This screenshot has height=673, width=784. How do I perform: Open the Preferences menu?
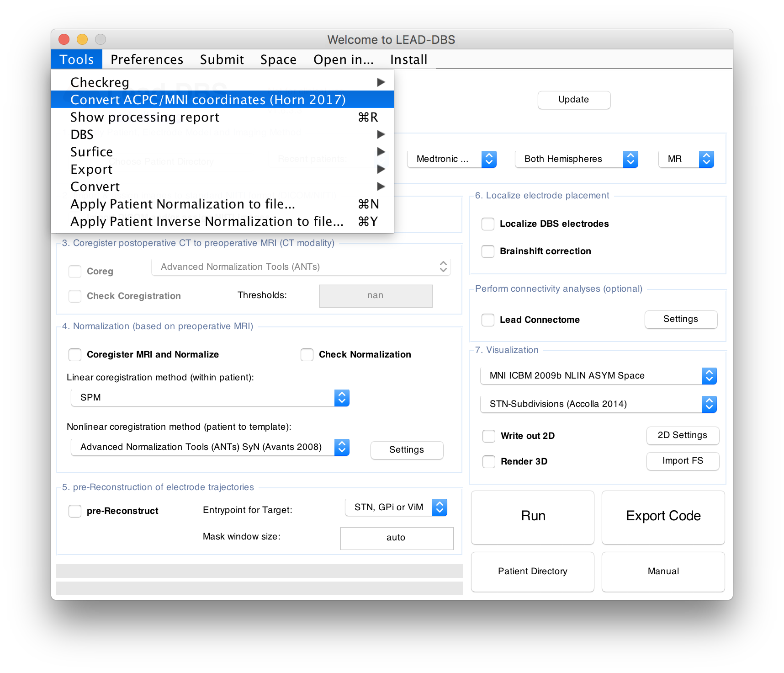[147, 59]
